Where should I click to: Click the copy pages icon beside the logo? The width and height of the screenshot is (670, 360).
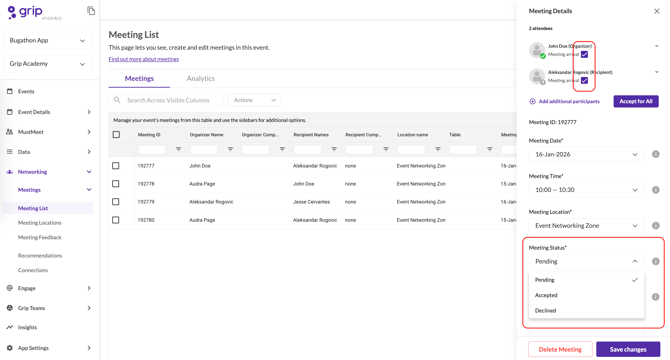coord(91,11)
